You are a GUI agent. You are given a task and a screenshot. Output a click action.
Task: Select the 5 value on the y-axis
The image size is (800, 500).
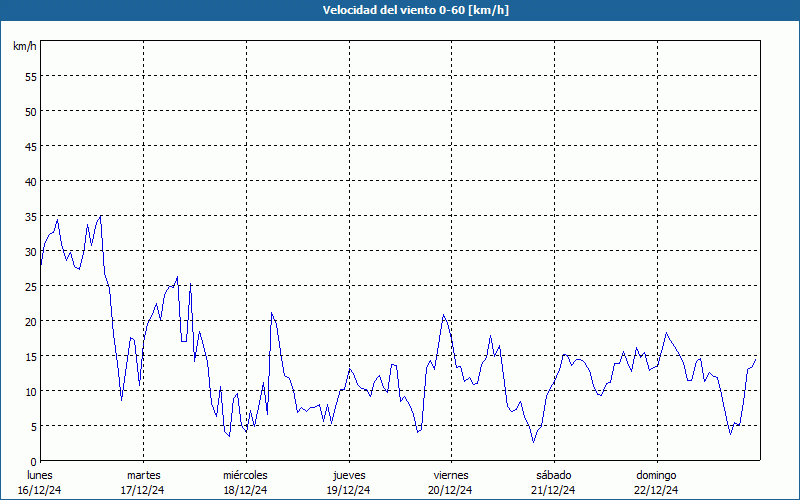click(x=34, y=427)
